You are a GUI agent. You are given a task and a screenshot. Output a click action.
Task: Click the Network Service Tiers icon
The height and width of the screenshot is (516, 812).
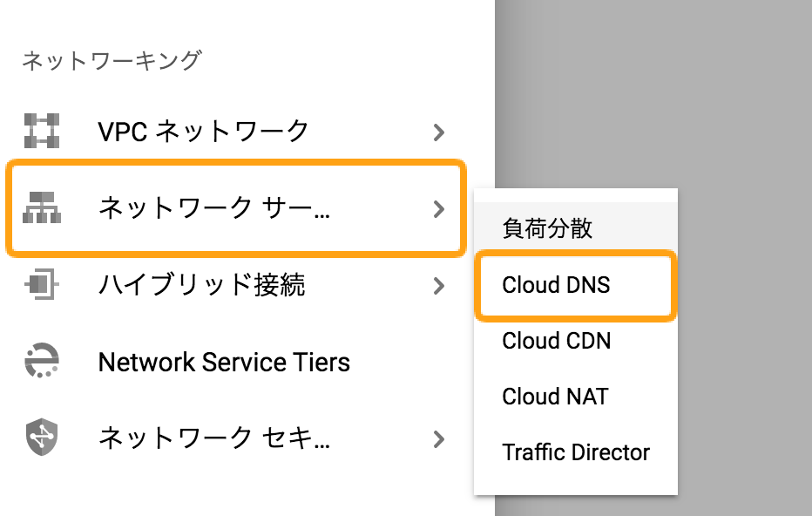pyautogui.click(x=42, y=360)
